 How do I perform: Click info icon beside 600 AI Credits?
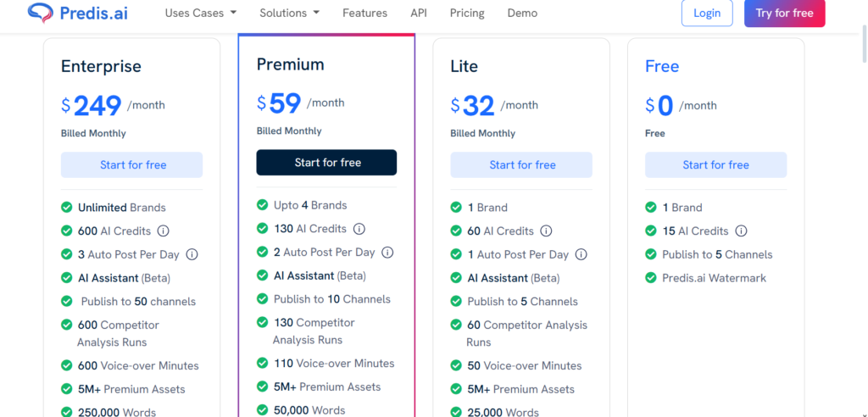[163, 231]
